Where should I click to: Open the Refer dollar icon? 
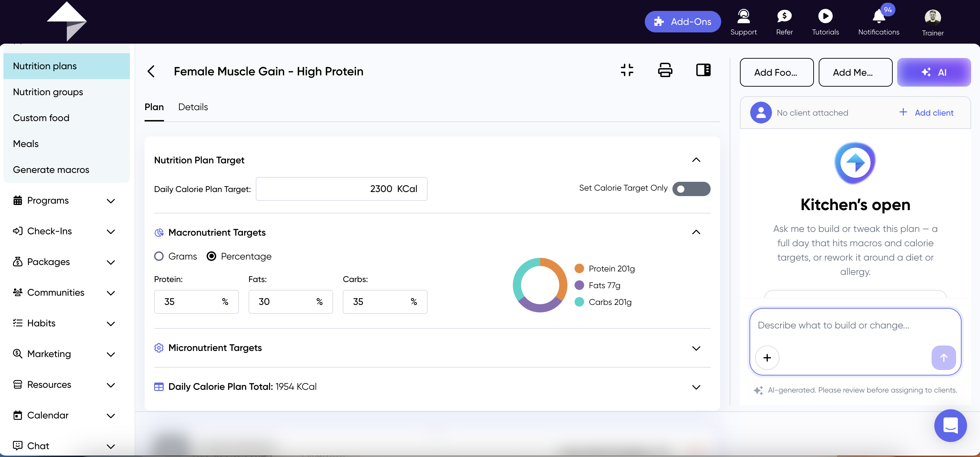784,16
